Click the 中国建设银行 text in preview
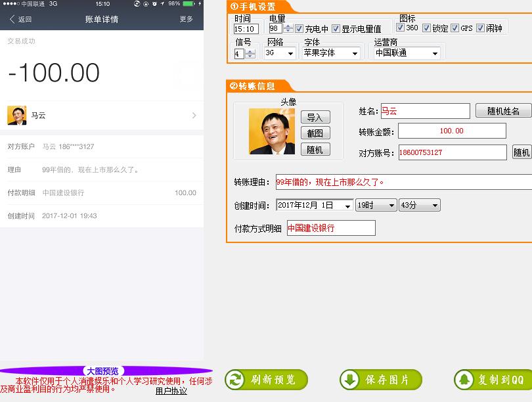 pyautogui.click(x=64, y=192)
